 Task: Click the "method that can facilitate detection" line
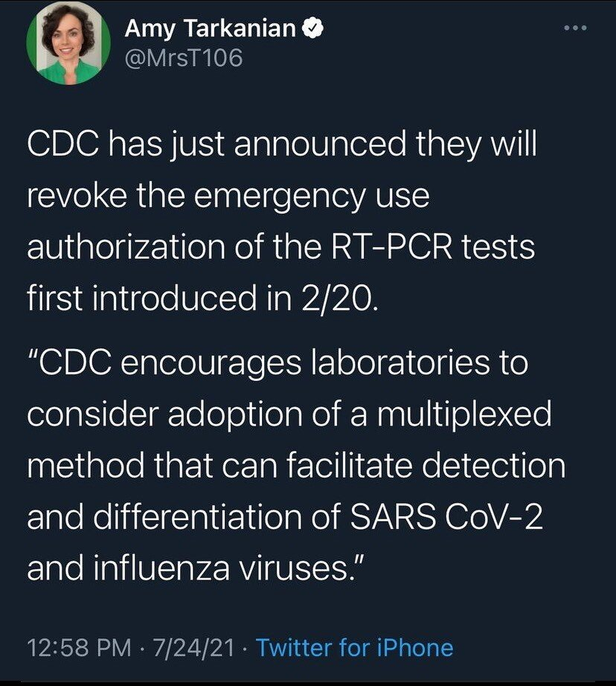point(296,467)
